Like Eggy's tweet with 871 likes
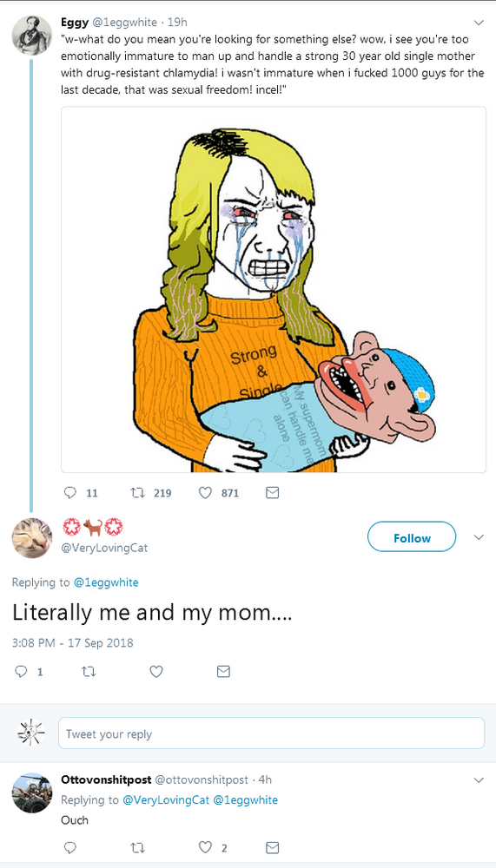 coord(205,492)
